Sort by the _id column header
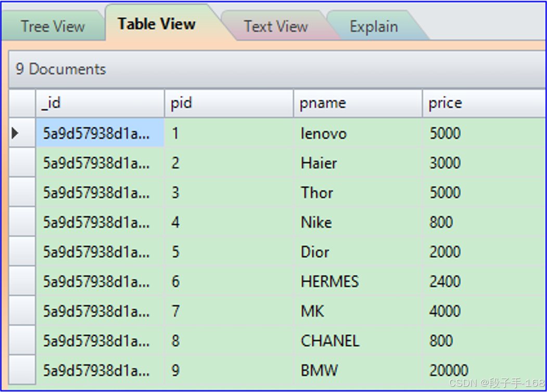The height and width of the screenshot is (392, 547). [x=100, y=103]
